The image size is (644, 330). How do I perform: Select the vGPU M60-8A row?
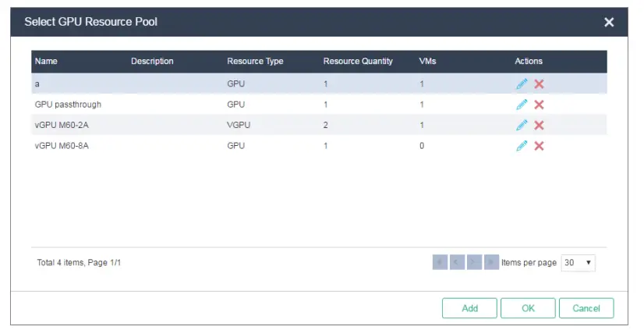(319, 145)
